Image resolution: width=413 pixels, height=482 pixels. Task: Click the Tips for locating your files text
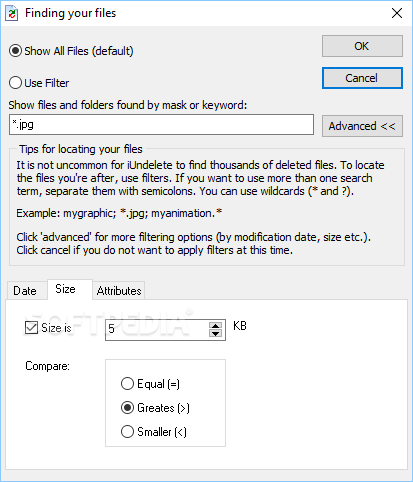81,149
